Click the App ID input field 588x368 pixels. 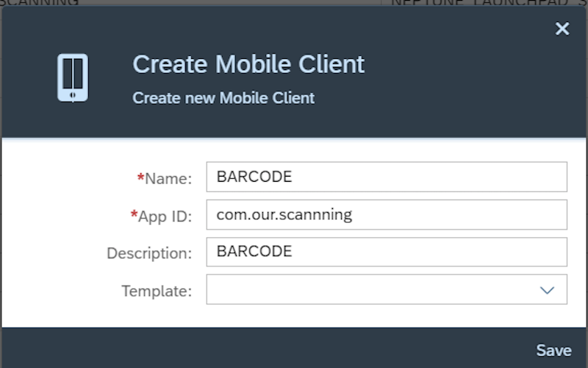tap(387, 214)
